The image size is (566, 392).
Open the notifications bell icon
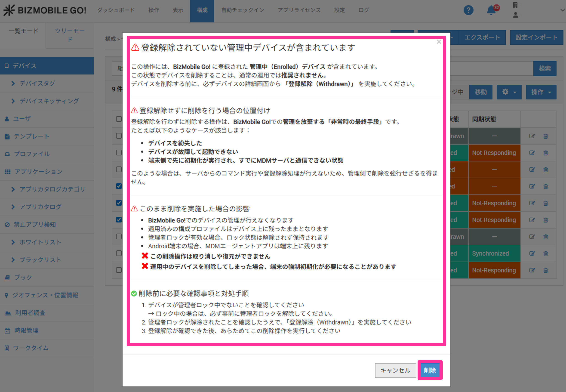491,10
